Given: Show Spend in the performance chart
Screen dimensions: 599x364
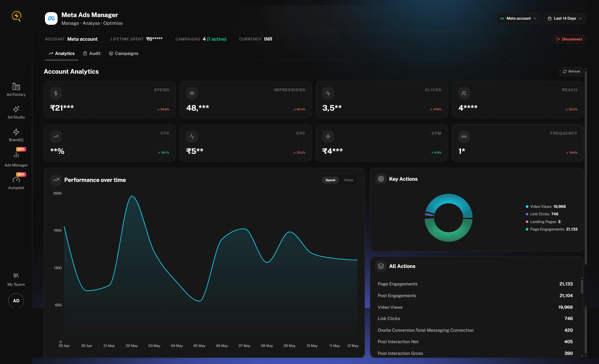Looking at the screenshot, I should point(330,180).
